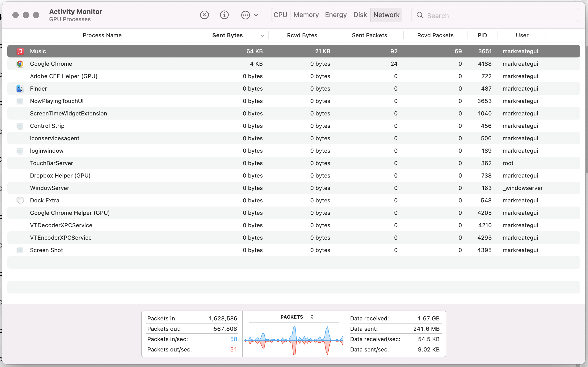
Task: Click the vertical scrollbar on right edge
Action: click(586, 109)
